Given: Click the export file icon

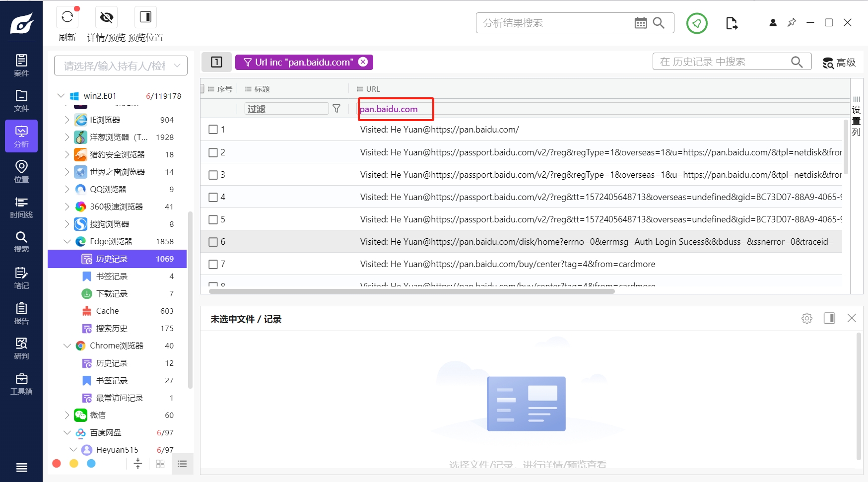Looking at the screenshot, I should coord(732,23).
